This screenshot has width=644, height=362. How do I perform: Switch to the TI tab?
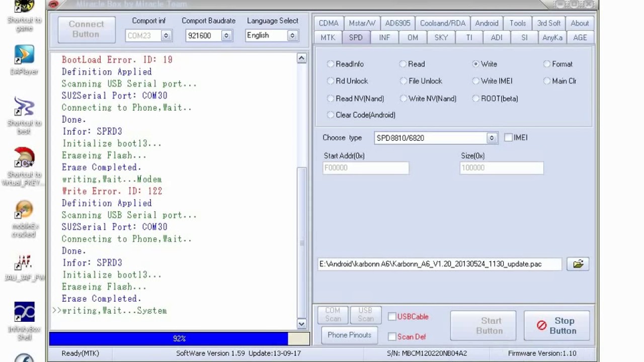469,38
